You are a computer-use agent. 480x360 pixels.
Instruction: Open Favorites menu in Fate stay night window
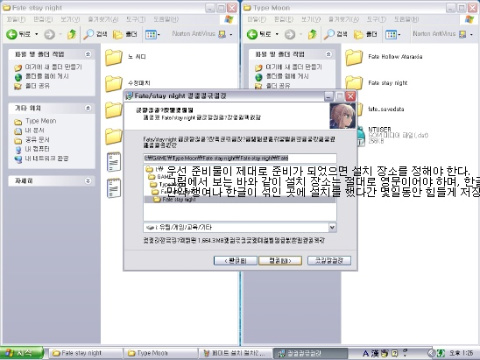pos(103,19)
